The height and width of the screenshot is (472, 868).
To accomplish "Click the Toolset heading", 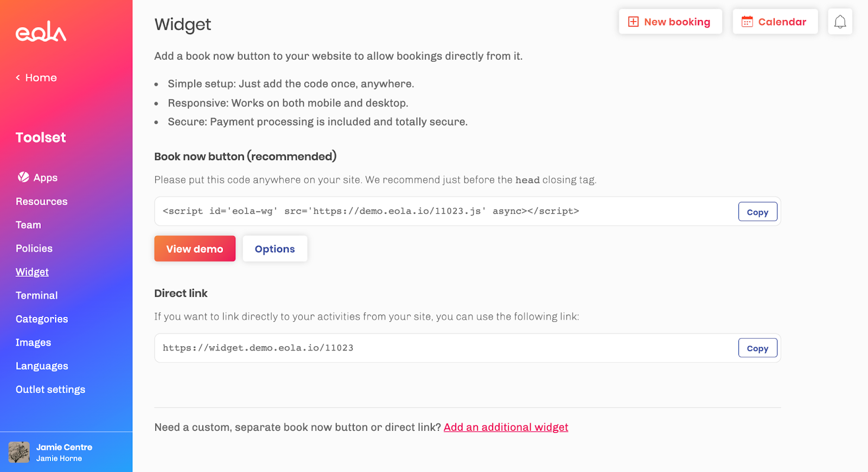I will pos(41,137).
